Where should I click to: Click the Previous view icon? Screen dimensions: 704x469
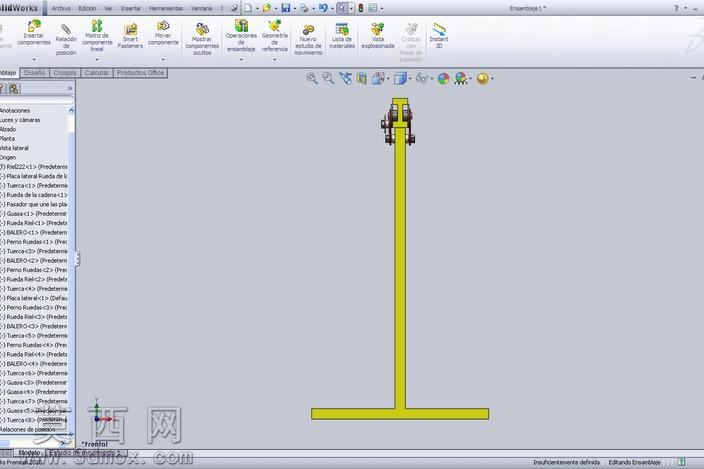pos(345,79)
